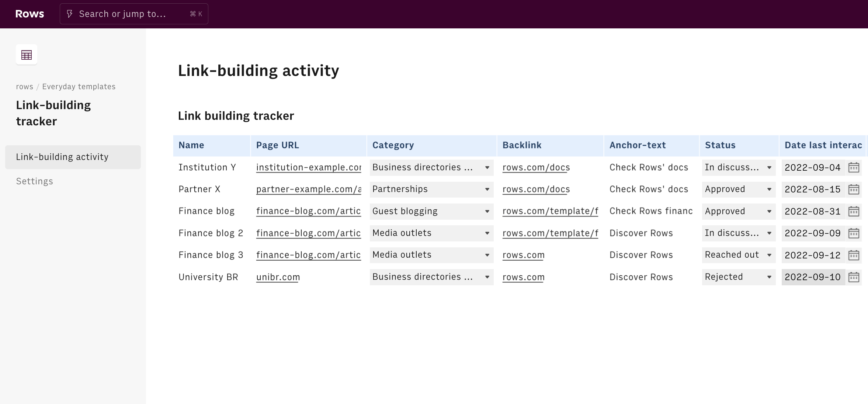Open calendar picker for 2022-09-09 date

(x=854, y=233)
